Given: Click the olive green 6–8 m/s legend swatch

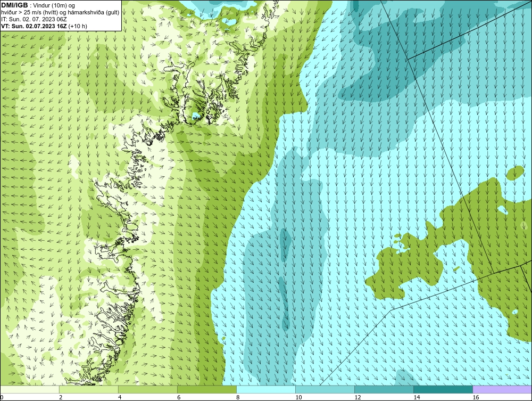Looking at the screenshot, I should (x=207, y=389).
